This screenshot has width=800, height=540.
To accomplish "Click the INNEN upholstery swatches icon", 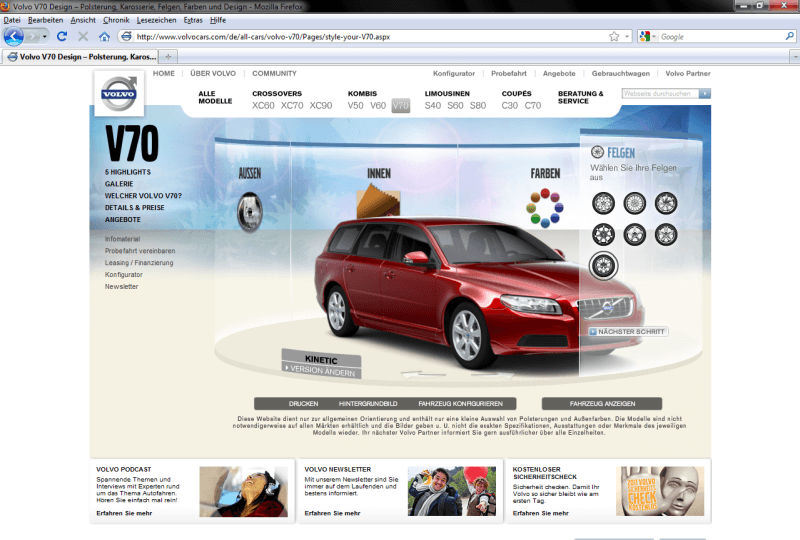I will [378, 201].
